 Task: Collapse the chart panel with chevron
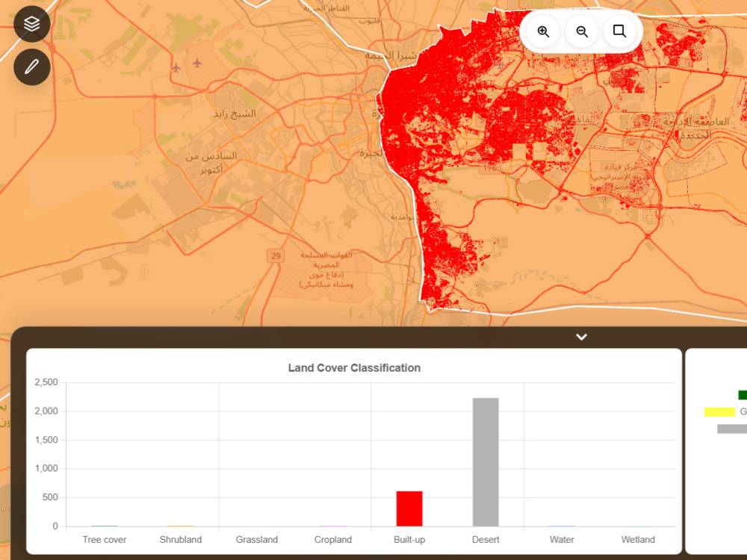581,337
